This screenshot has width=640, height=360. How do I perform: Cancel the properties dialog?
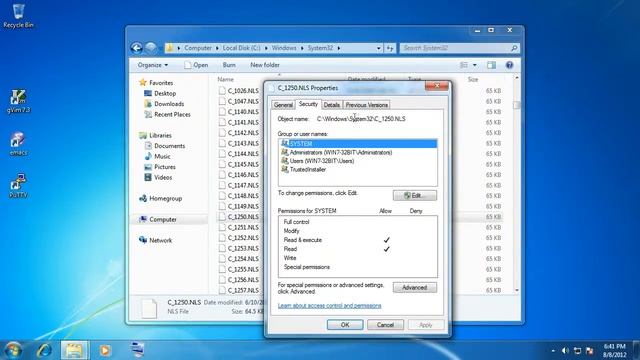click(385, 325)
